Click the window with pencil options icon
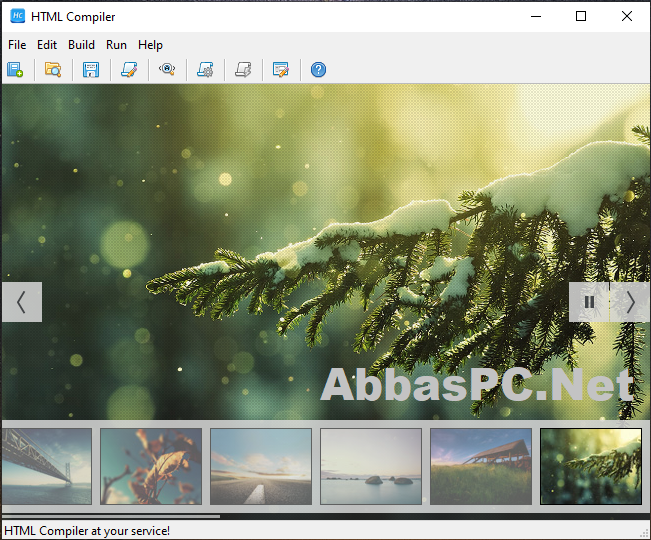Viewport: 651px width, 540px height. [281, 70]
